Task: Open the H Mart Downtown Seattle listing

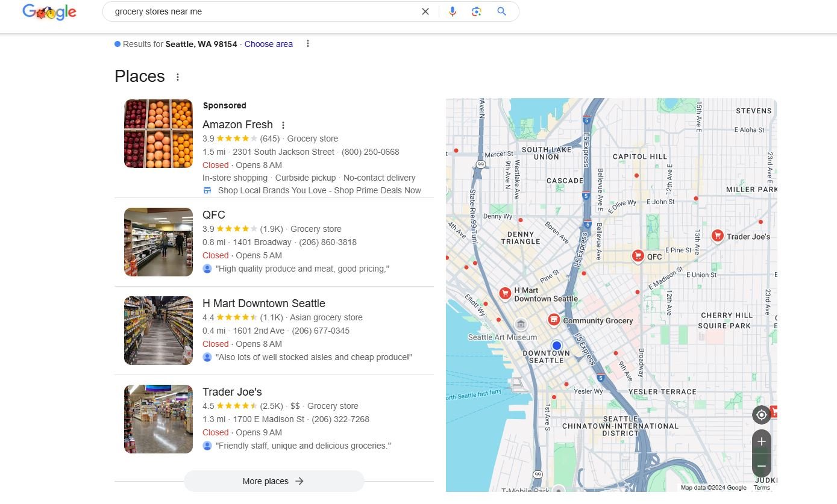Action: (x=264, y=303)
